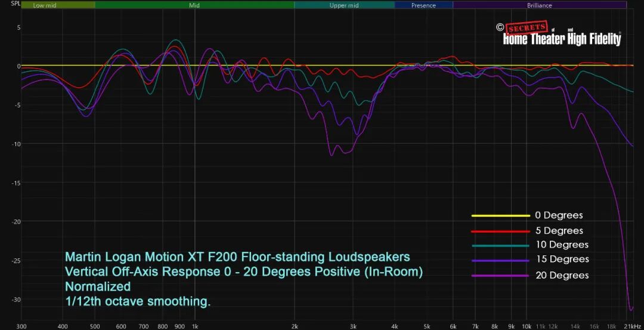Select the 5 Degrees legend label
Viewport: 644px width, 330px height.
559,231
